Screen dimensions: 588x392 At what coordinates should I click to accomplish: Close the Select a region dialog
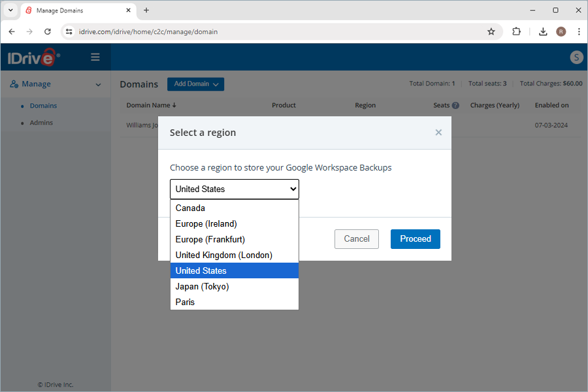click(438, 133)
